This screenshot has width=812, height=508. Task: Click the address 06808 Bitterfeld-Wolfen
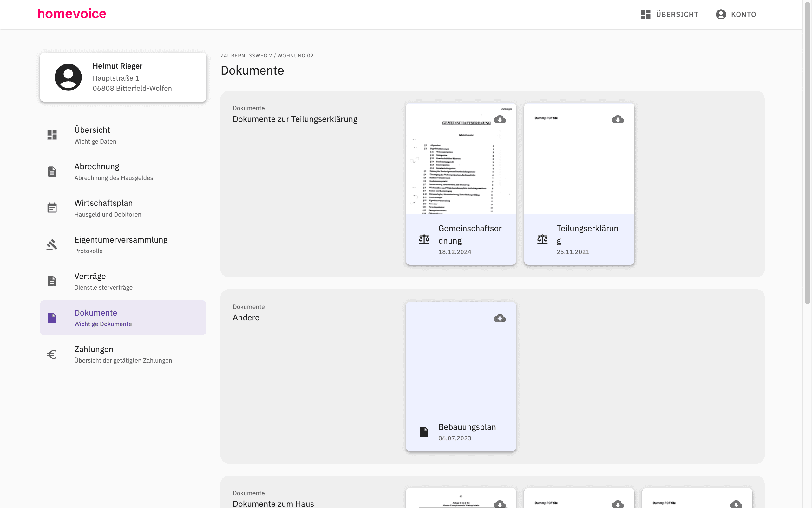tap(132, 88)
